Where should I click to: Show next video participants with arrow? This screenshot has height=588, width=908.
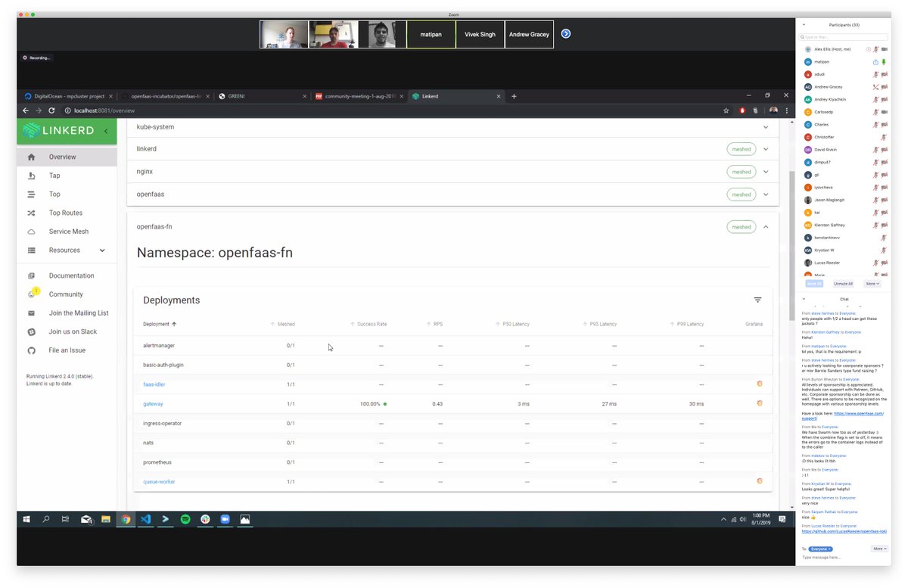[565, 34]
